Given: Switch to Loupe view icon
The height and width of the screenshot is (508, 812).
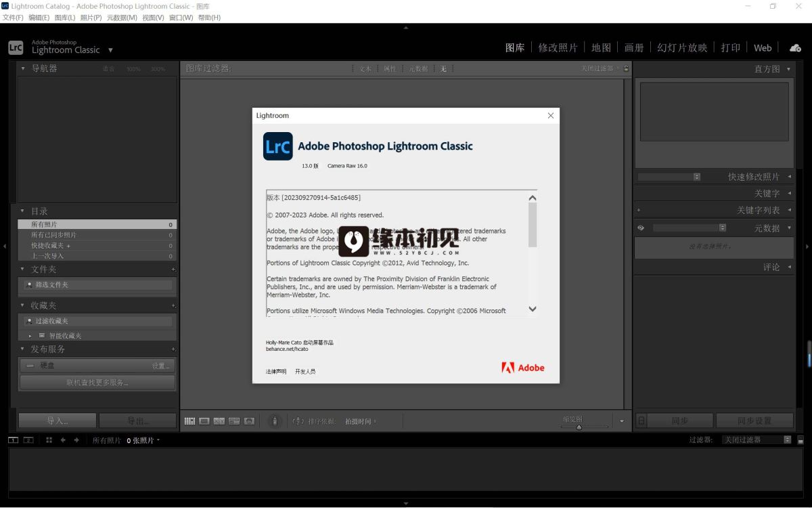Looking at the screenshot, I should [x=204, y=421].
